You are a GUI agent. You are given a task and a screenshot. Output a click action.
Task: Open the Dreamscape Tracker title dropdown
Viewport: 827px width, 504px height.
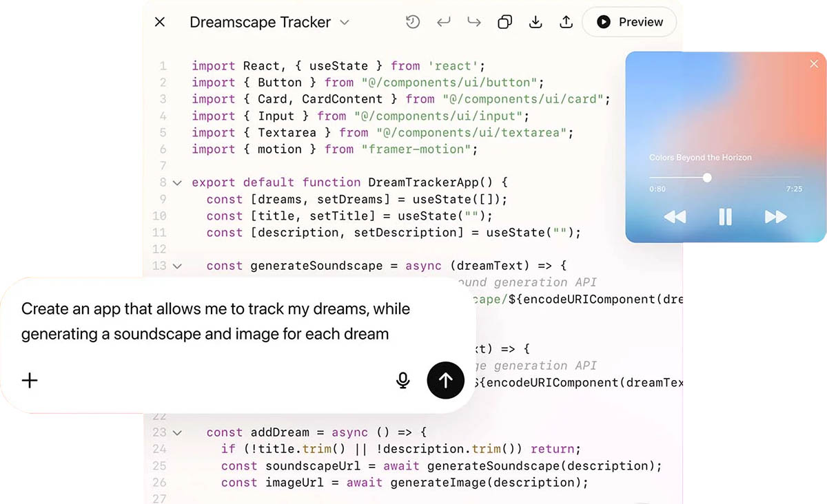pos(345,23)
